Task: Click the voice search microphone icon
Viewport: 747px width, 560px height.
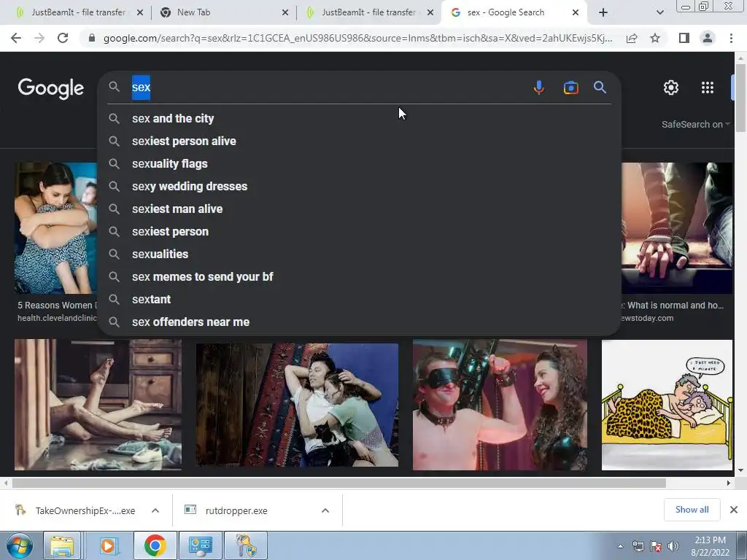Action: point(539,87)
